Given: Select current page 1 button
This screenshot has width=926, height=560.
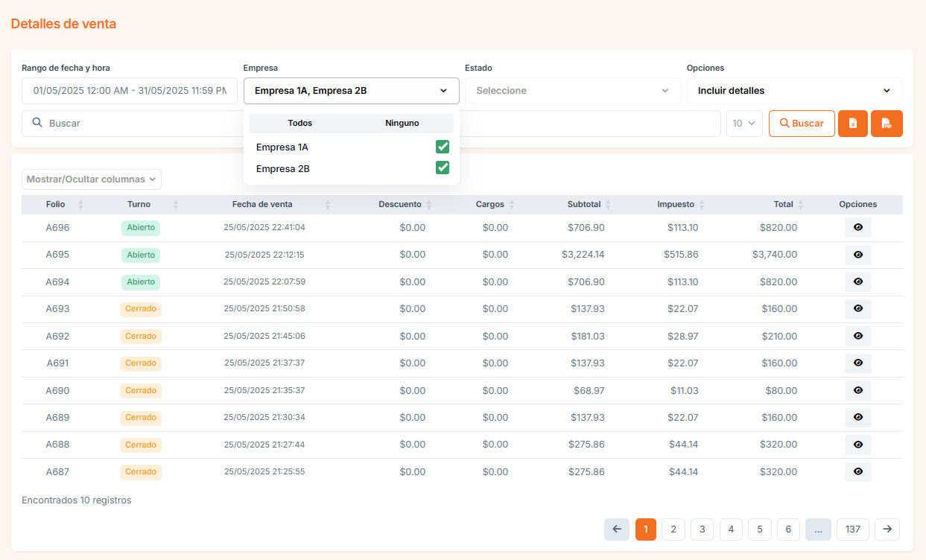Looking at the screenshot, I should [646, 529].
